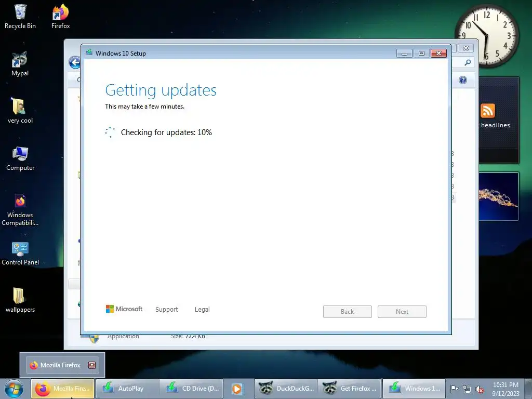Maximize the Windows 10 Setup window

pos(421,54)
